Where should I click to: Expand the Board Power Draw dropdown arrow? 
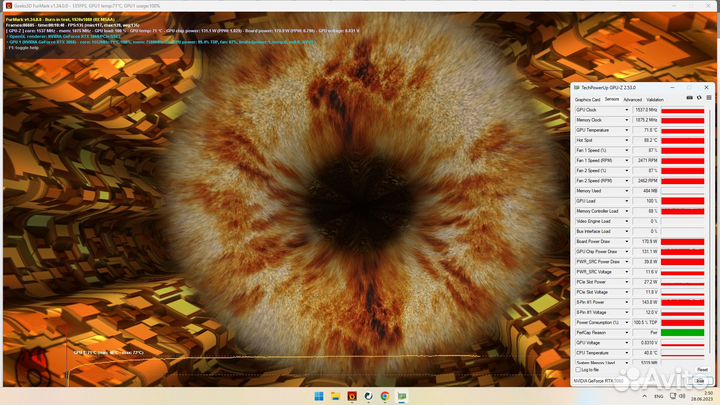pyautogui.click(x=628, y=241)
